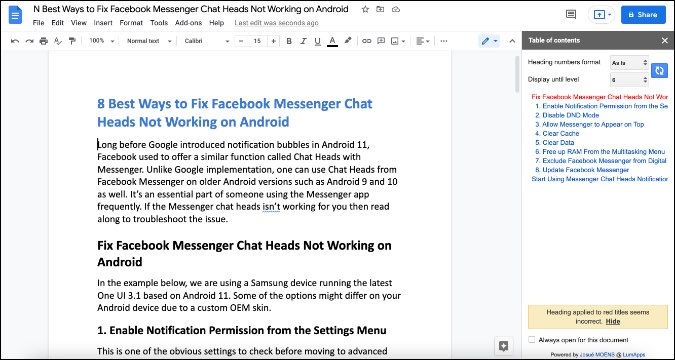Run spelling and grammar check
Viewport: 675px width, 360px height.
point(58,41)
